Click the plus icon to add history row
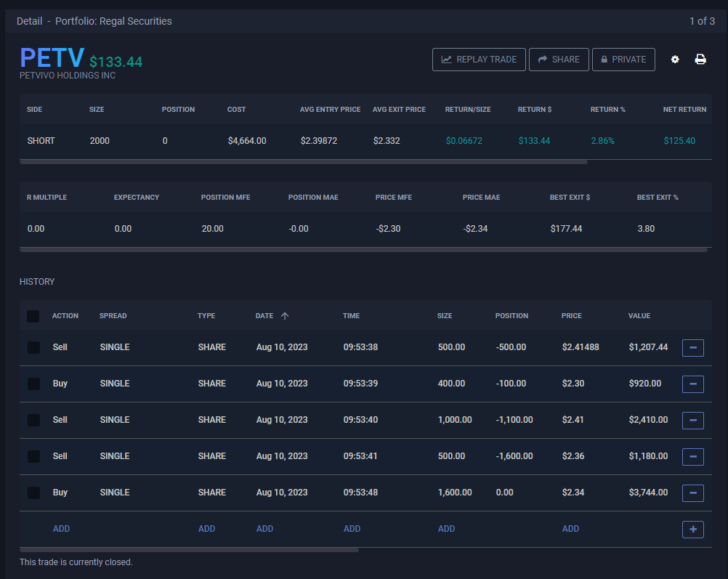Screen dimensions: 728x579 (692, 530)
